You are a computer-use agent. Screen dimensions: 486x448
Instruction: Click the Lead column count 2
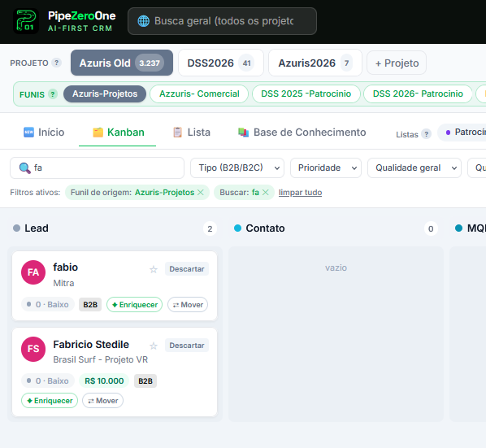(x=210, y=228)
